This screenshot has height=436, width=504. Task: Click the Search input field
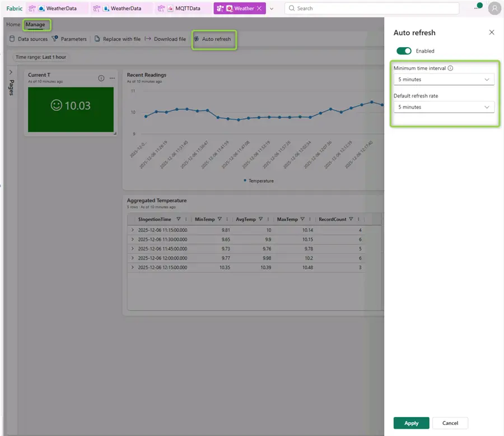coord(372,8)
